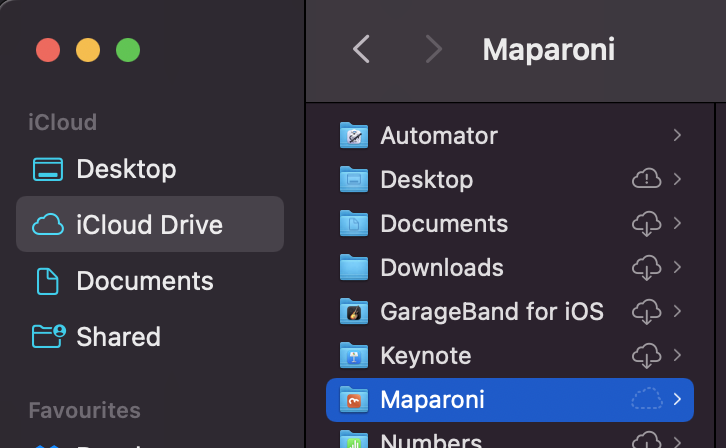Download Keynote folder via cloud icon
This screenshot has height=448, width=726.
point(646,355)
